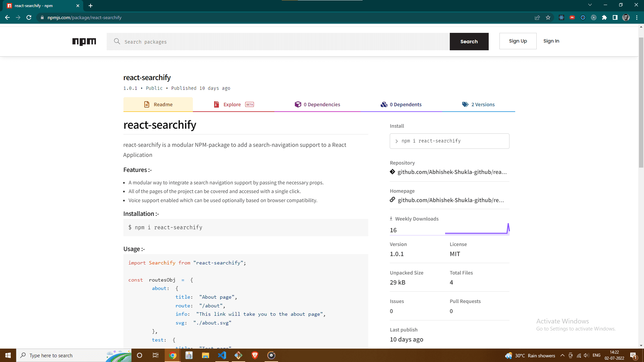Open Windows Start menu
This screenshot has height=362, width=644.
pos(8,355)
